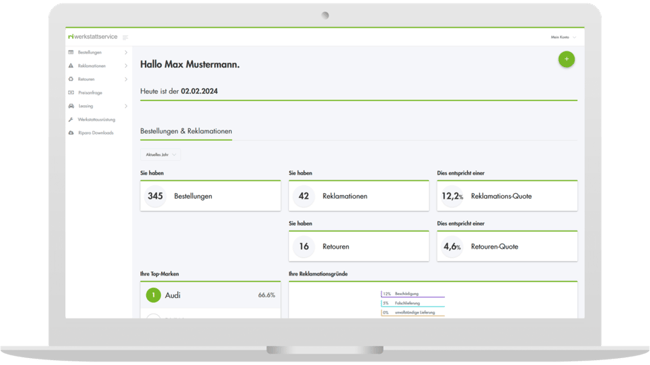Click the date 02.02.2024
The image size is (650, 365).
(199, 91)
